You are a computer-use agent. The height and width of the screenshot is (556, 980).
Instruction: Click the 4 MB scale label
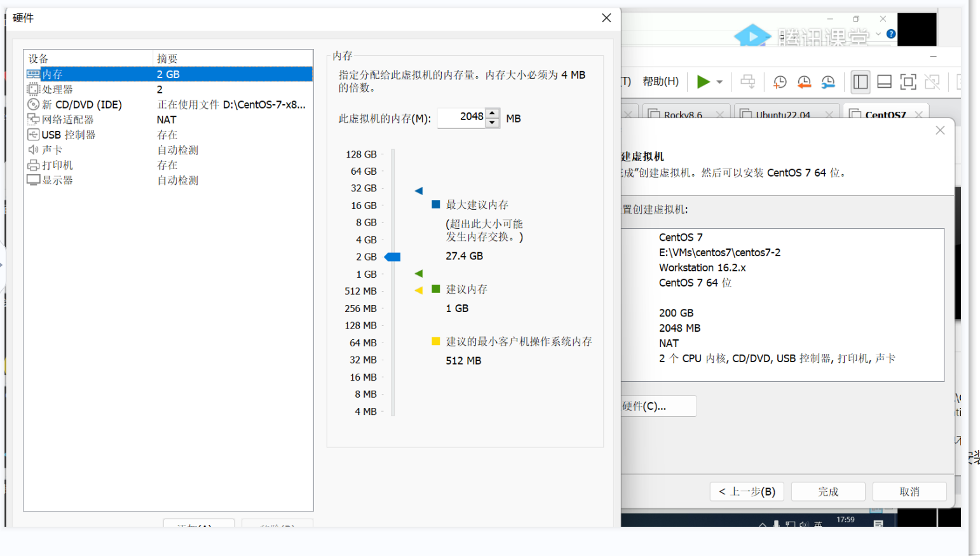click(x=365, y=412)
